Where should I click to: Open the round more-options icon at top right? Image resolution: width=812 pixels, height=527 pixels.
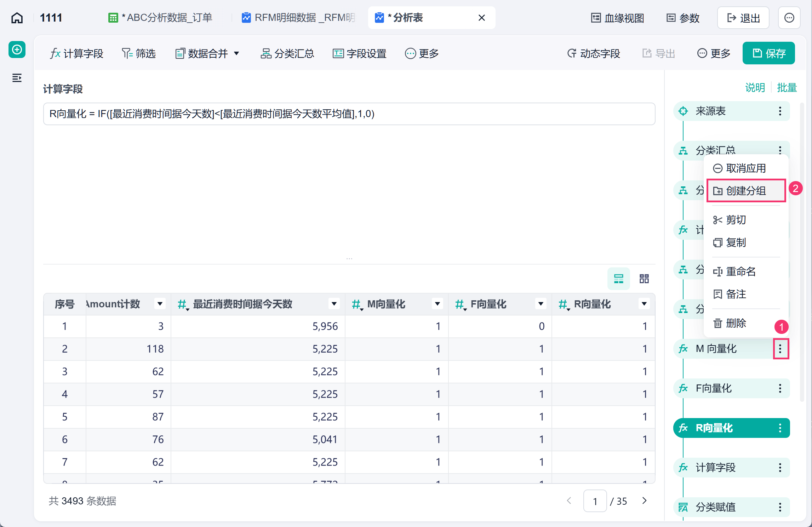789,18
